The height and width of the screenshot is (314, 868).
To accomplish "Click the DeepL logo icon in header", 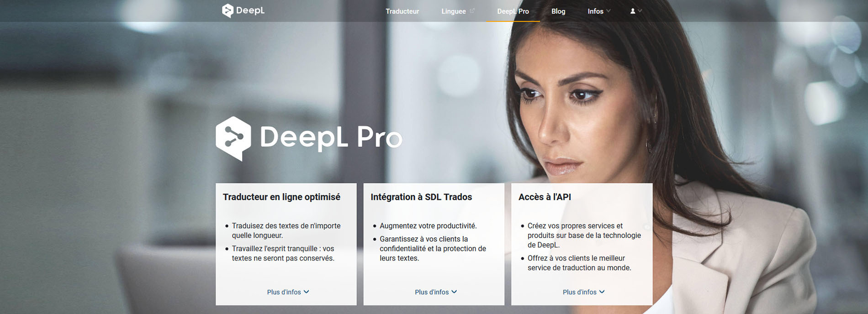I will [228, 11].
